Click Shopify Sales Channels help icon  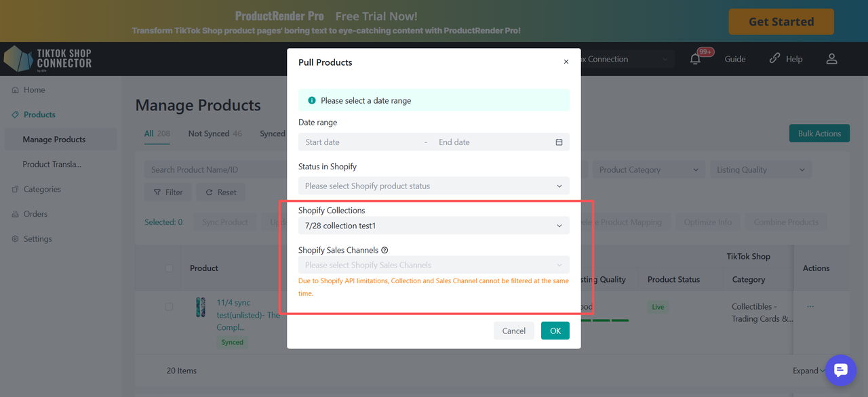click(384, 250)
